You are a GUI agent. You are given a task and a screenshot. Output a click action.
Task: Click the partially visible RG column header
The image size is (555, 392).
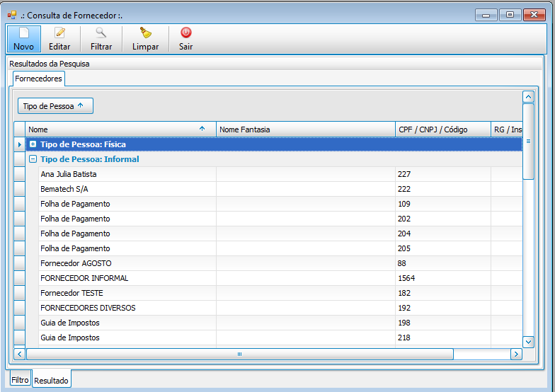click(507, 129)
